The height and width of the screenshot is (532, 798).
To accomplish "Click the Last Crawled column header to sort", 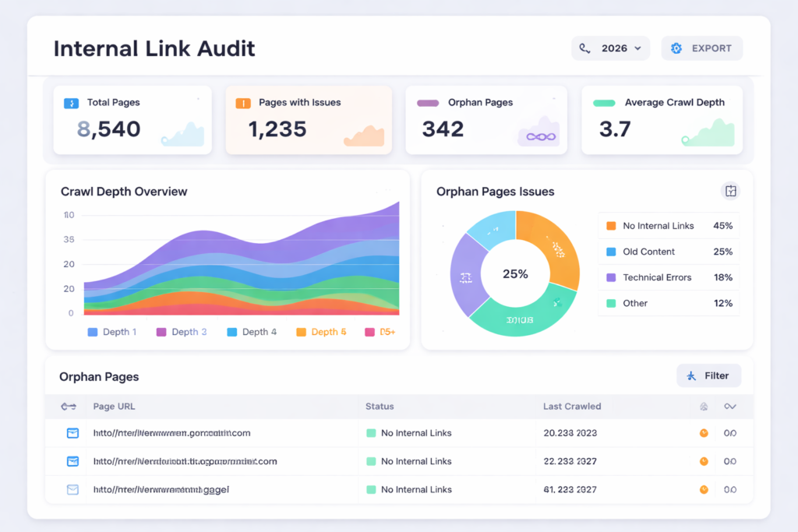I will click(571, 406).
